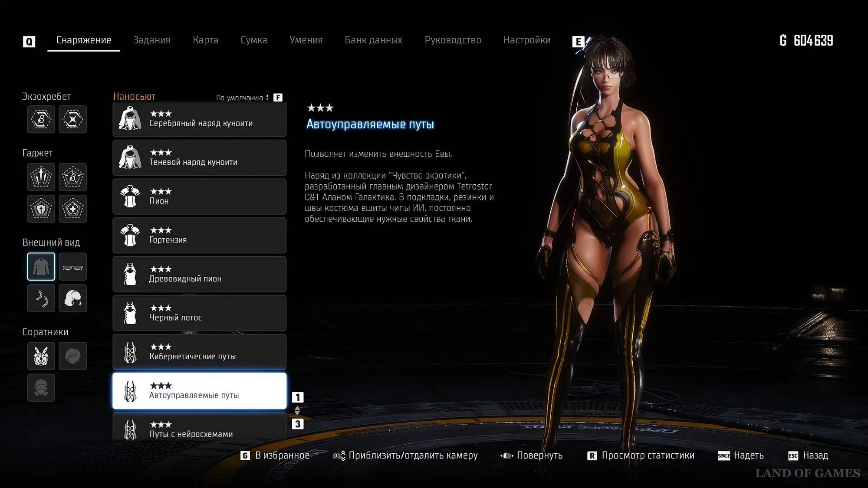The image size is (868, 488).
Task: Select the Черный лотос outfit row
Action: [200, 313]
